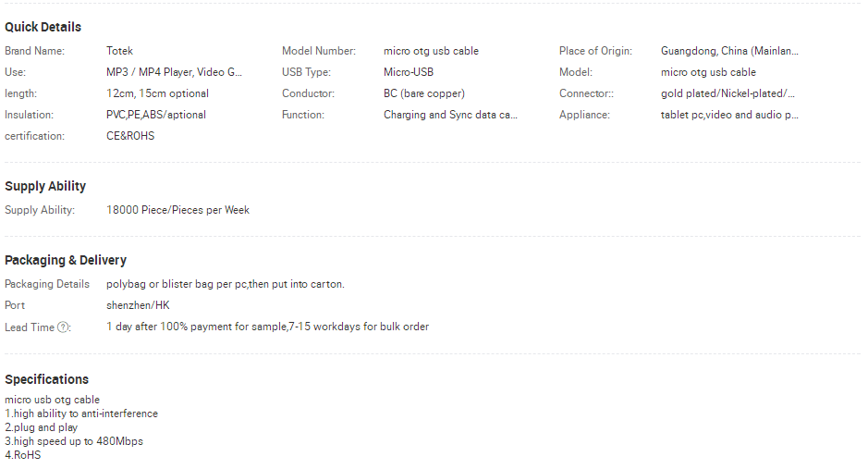This screenshot has height=469, width=868.
Task: Click the truncated Charging and Sync function value
Action: point(450,115)
